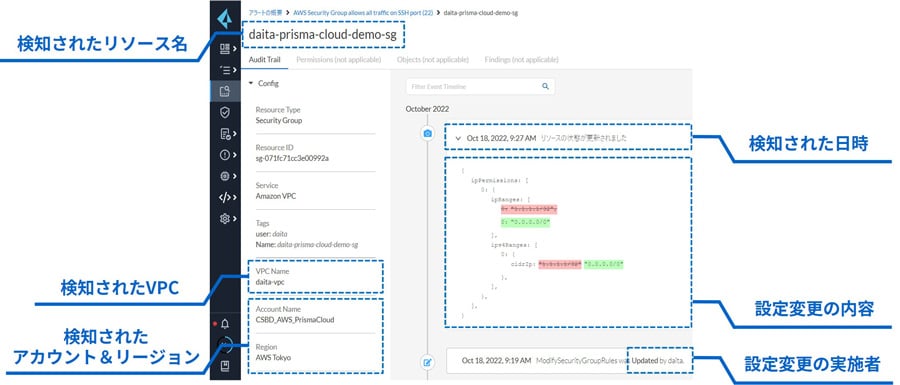Select the highlighted investigate sidebar icon

224,91
